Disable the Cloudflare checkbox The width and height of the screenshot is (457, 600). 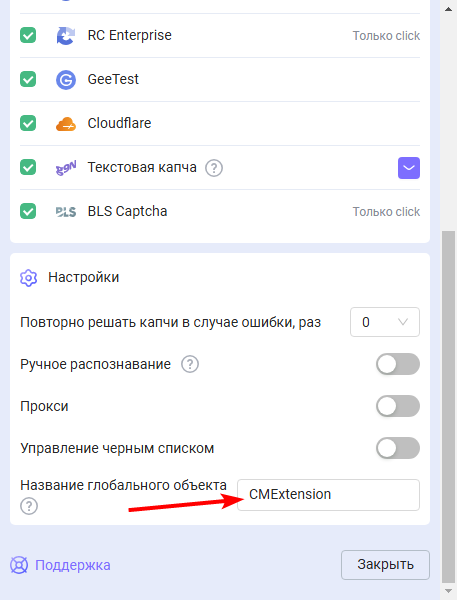pos(28,123)
